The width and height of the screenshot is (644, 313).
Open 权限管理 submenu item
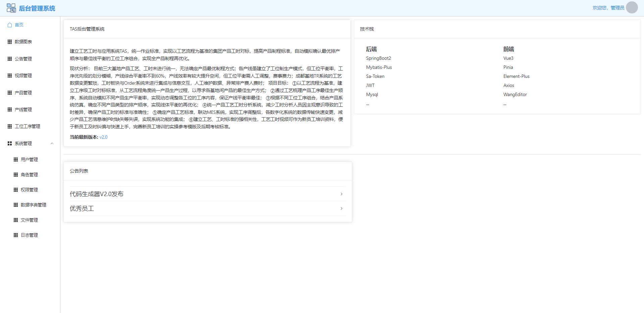click(29, 190)
